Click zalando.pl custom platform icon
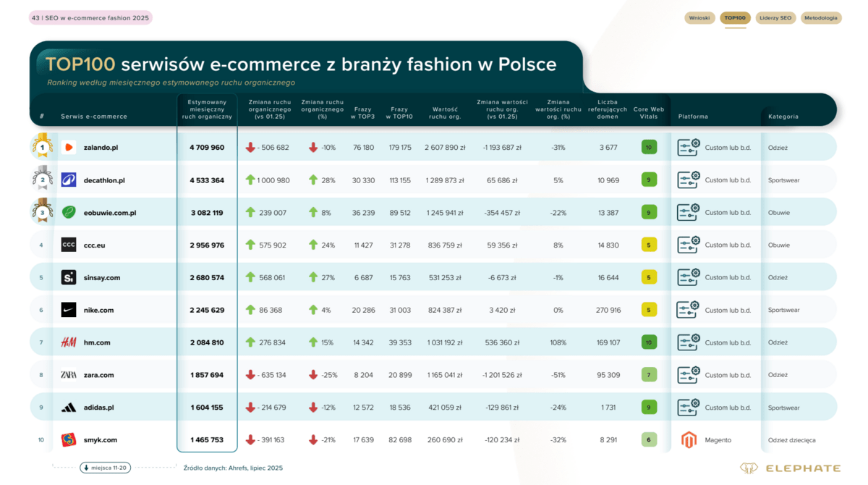Image resolution: width=868 pixels, height=485 pixels. pyautogui.click(x=688, y=147)
